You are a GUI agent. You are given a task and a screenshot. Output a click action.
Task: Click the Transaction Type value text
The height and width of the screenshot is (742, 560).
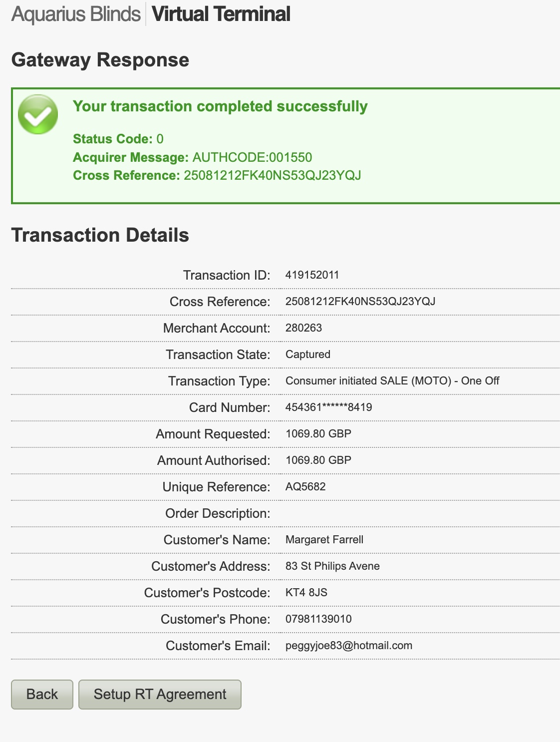[392, 381]
